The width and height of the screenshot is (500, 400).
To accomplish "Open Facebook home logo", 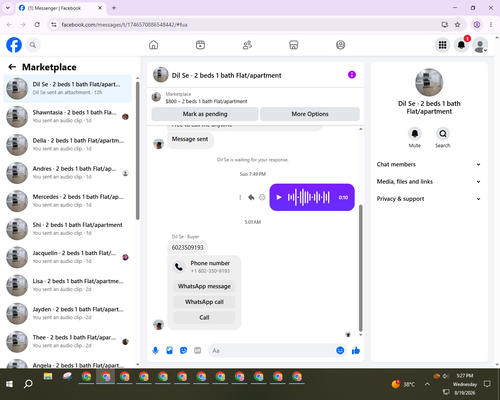I will (14, 45).
